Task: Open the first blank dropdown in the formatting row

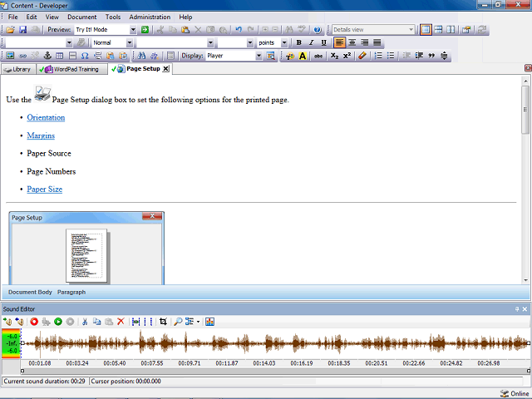Action: pos(69,42)
